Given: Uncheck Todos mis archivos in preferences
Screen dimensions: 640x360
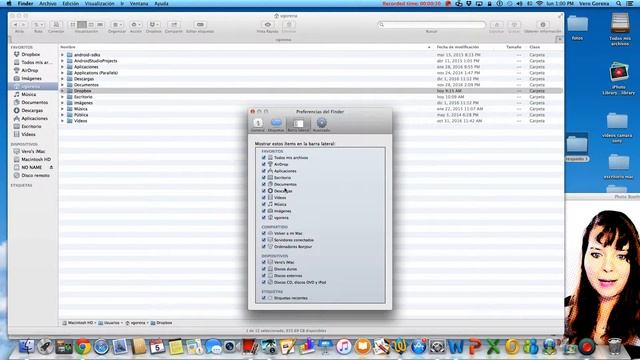Looking at the screenshot, I should click(264, 158).
